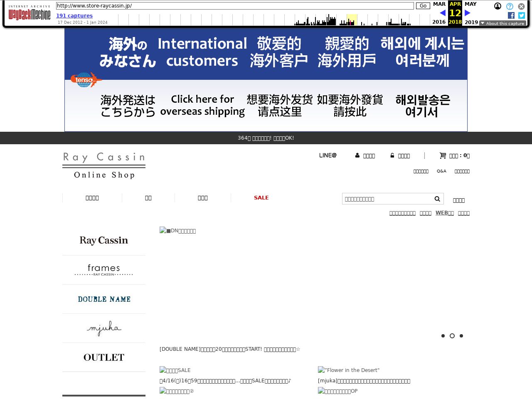Click the orange tenso logo
This screenshot has height=399, width=532.
click(x=86, y=80)
